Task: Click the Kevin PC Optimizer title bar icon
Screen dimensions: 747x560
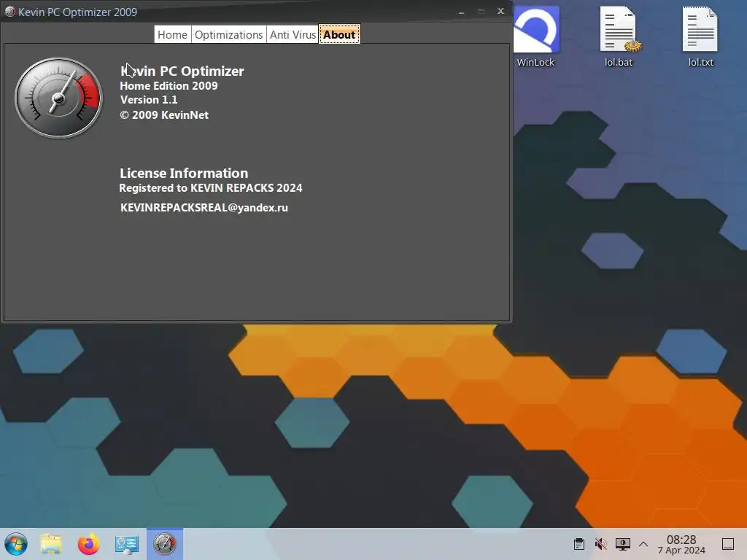Action: (x=9, y=12)
